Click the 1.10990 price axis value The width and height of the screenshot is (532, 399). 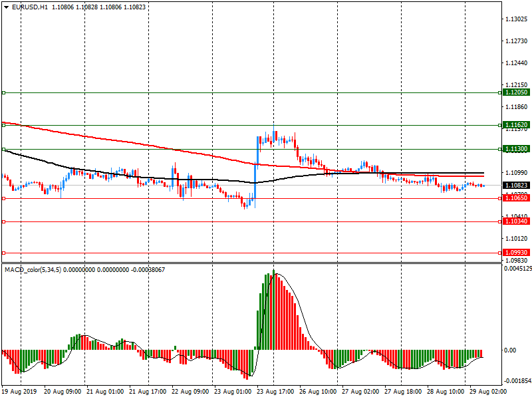tap(517, 173)
